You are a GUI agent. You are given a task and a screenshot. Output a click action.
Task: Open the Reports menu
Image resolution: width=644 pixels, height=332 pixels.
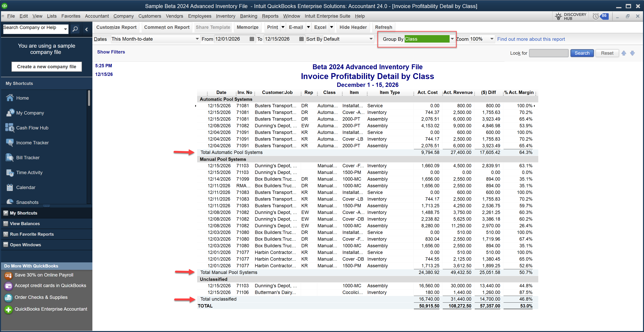(270, 16)
